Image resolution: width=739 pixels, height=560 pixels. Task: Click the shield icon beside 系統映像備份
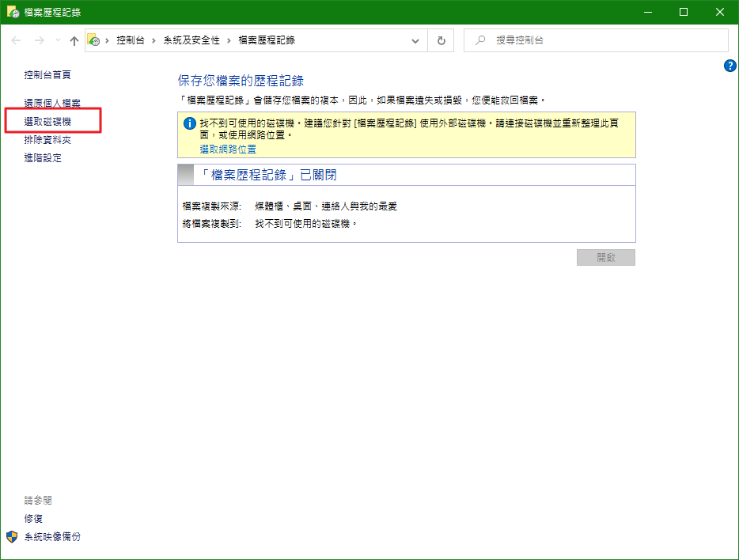12,536
